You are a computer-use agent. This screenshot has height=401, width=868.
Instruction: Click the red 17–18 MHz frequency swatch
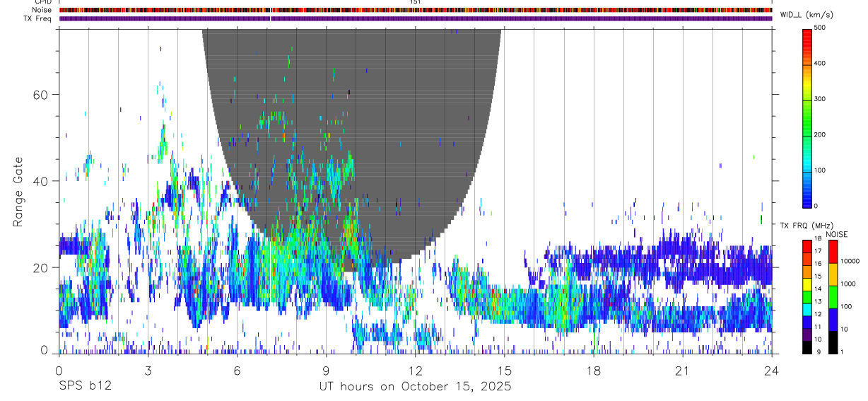(807, 246)
